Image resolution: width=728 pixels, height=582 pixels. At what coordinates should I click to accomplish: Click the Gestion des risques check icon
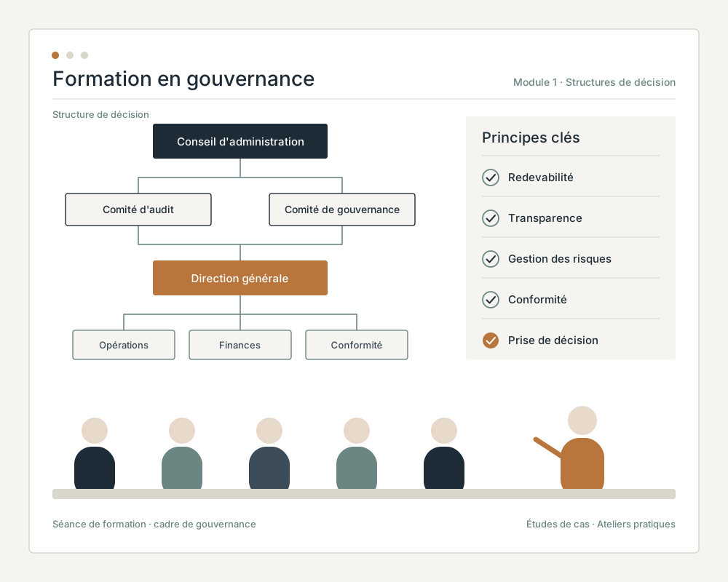490,259
